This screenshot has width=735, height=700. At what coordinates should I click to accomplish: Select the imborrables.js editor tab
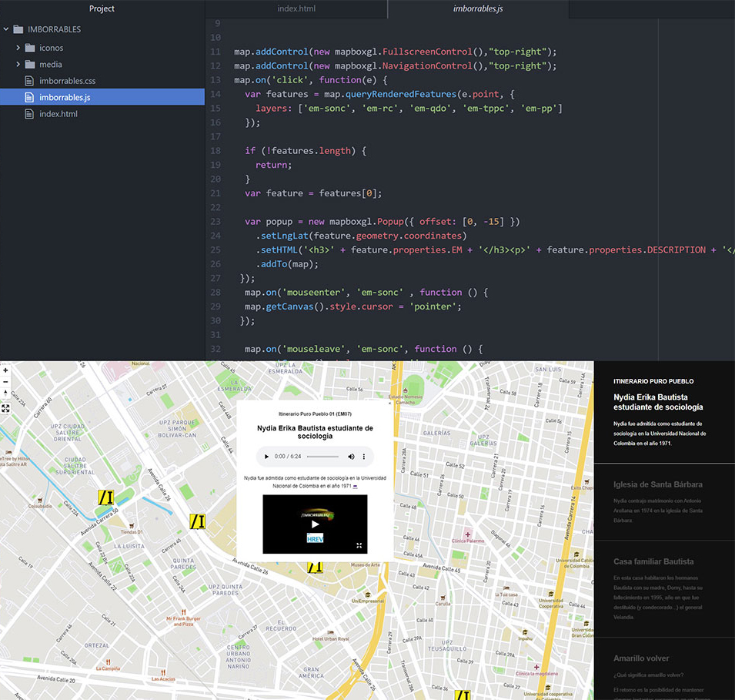point(478,8)
